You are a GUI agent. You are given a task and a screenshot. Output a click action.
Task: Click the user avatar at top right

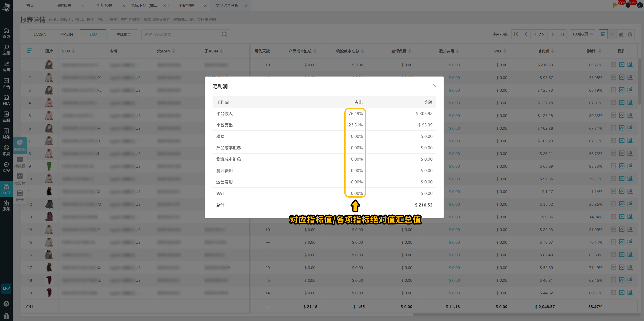click(640, 5)
